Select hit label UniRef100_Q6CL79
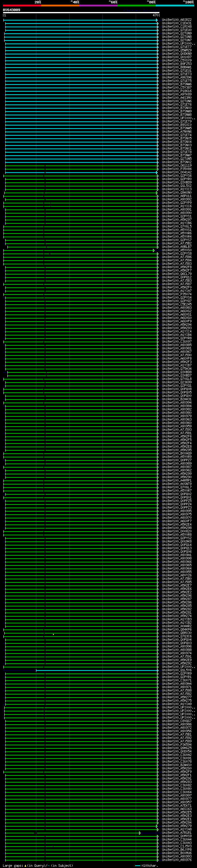Image resolution: width=197 pixels, height=868 pixels. tap(177, 274)
